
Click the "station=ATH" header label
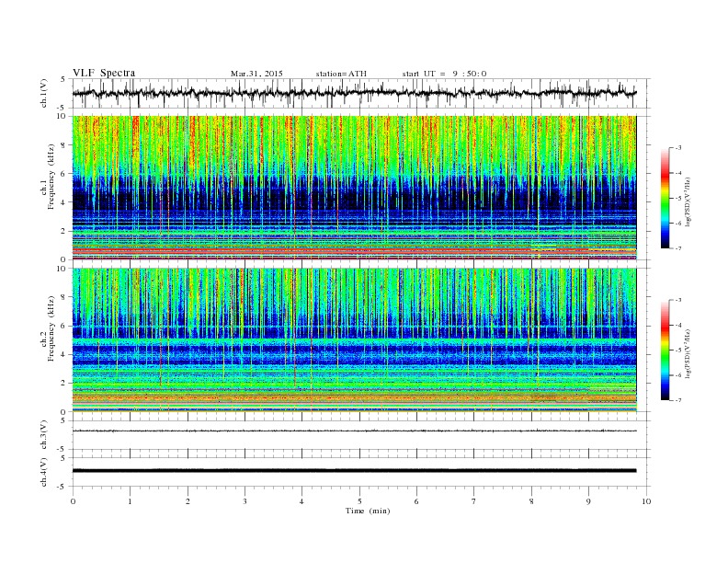[x=341, y=74]
